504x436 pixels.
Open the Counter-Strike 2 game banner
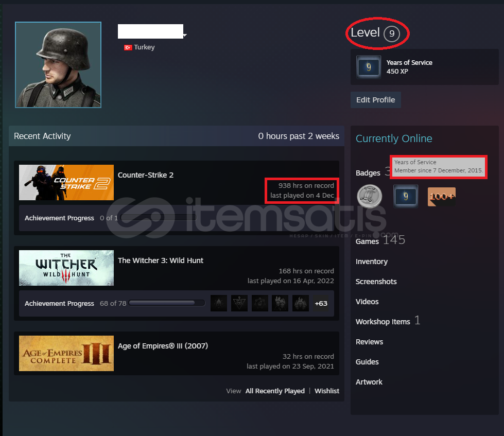(66, 183)
